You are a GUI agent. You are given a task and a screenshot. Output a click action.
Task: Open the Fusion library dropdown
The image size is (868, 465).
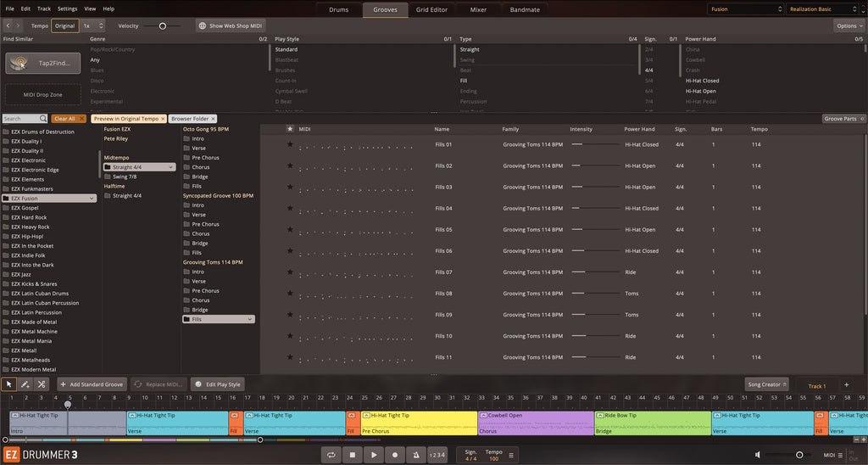click(744, 9)
